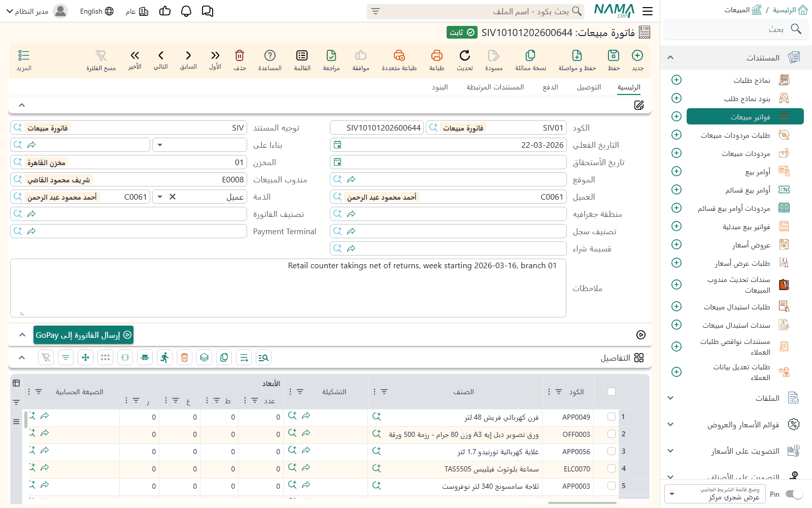Switch to the الدفع tab

pos(550,87)
